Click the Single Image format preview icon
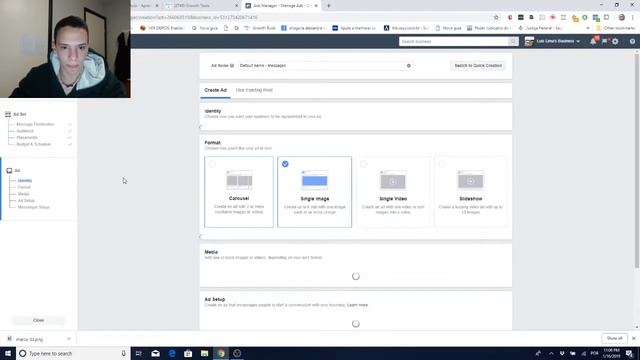 [x=315, y=180]
